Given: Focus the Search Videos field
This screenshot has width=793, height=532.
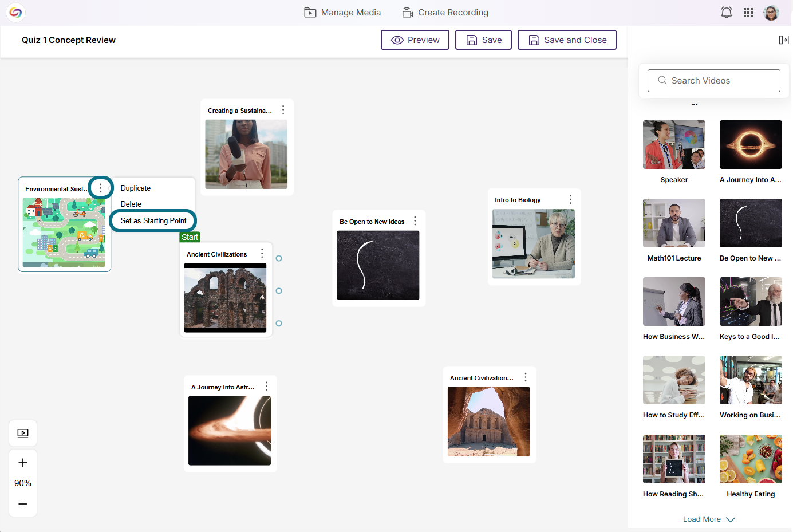Looking at the screenshot, I should (x=714, y=81).
